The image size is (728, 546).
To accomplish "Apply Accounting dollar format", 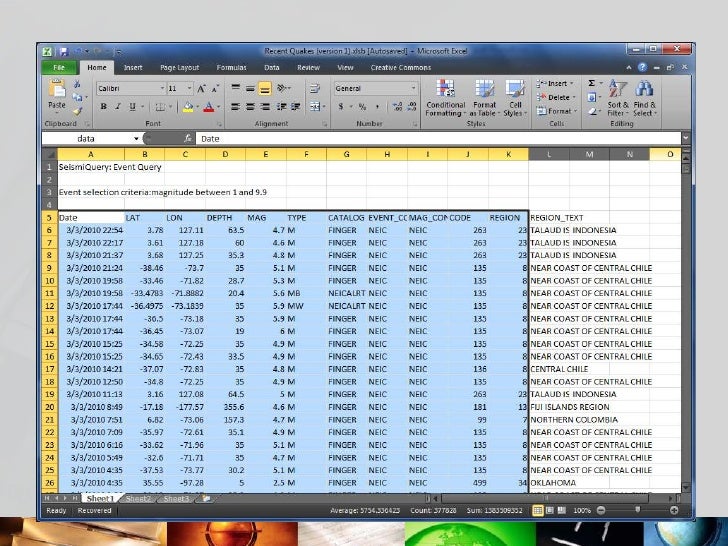I will (x=341, y=107).
